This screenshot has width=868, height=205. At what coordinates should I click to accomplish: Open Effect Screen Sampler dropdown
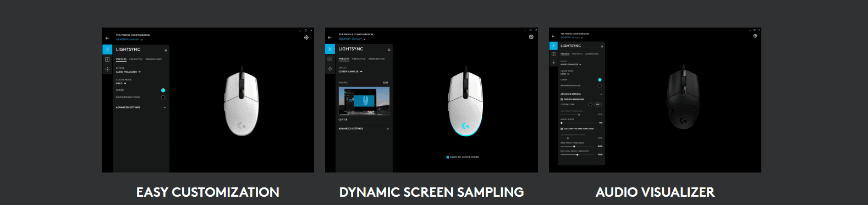click(350, 72)
